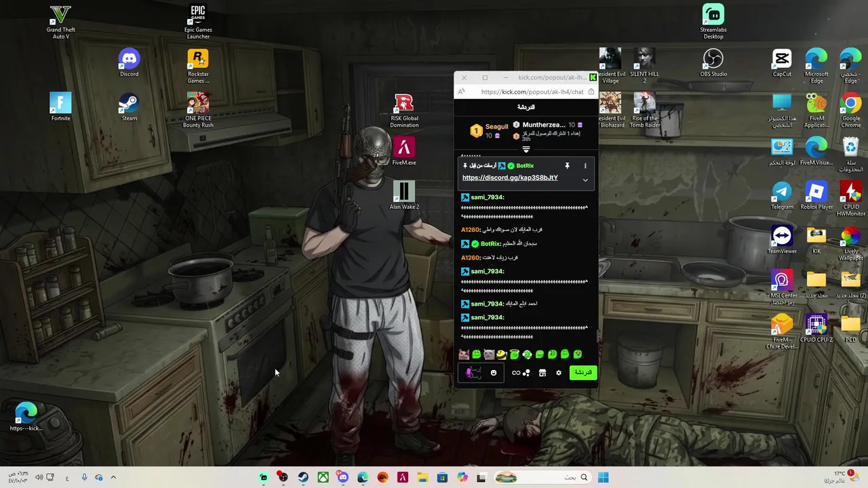The height and width of the screenshot is (488, 868).
Task: Open Grand Theft Auto V desktop shortcut
Action: point(60,22)
